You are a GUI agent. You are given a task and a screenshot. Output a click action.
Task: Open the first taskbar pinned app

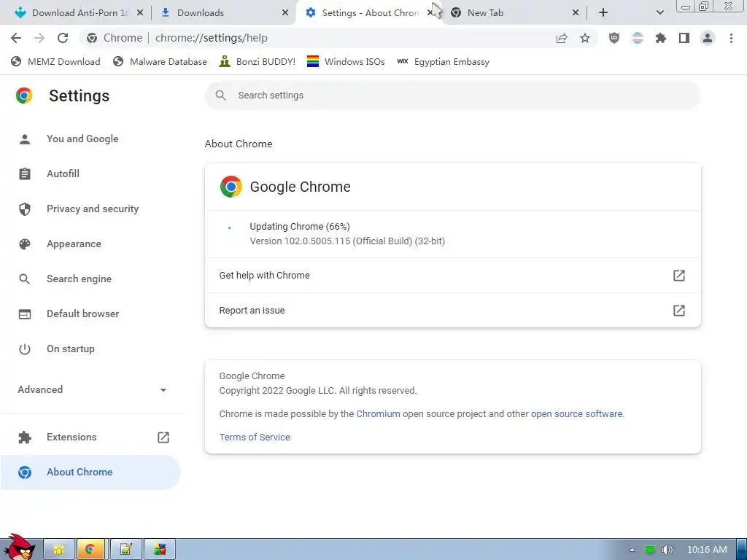[59, 550]
